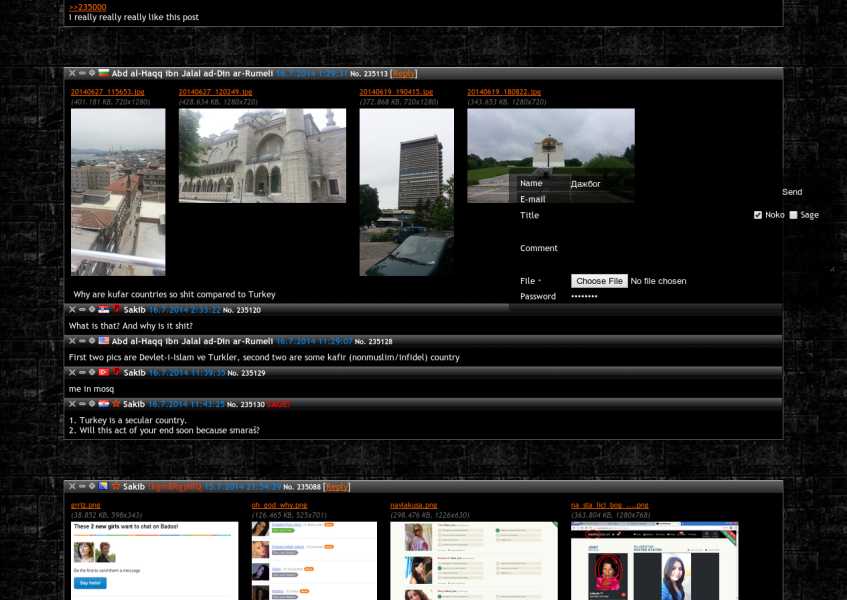Click 'What is that? And why is it shit?'
Viewport: 847px width, 600px height.
(x=131, y=326)
